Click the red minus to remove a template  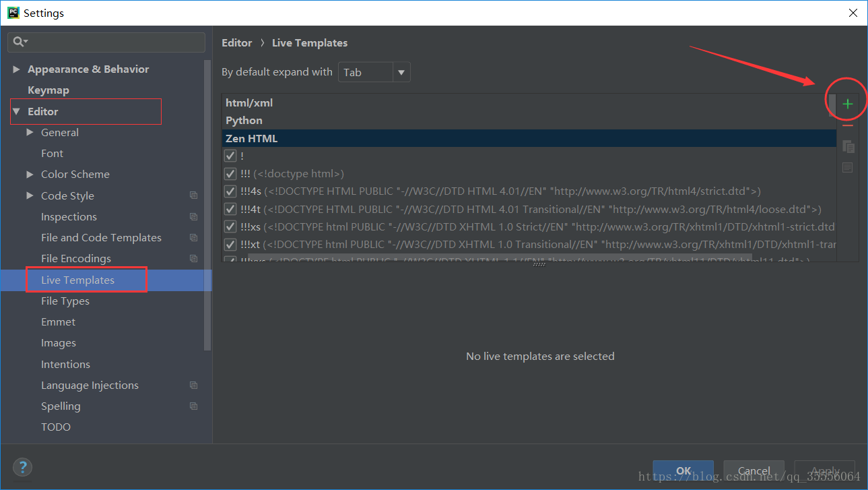click(x=846, y=125)
